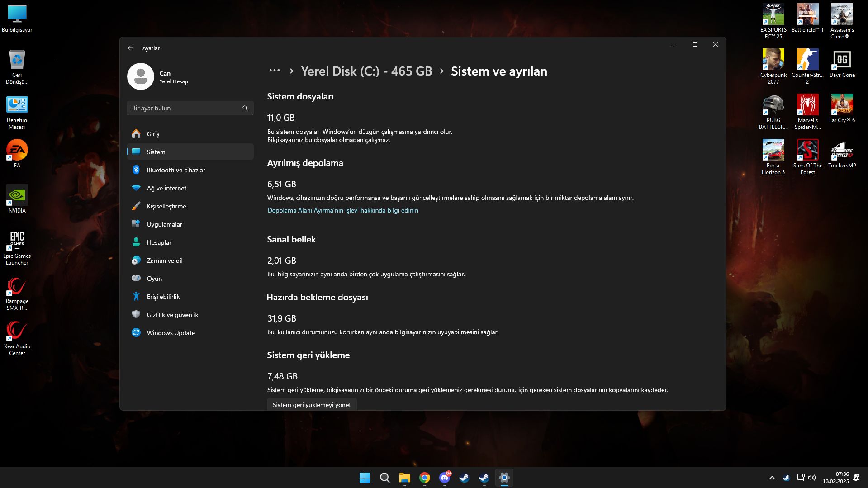
Task: Open File Explorer from taskbar
Action: pyautogui.click(x=404, y=478)
